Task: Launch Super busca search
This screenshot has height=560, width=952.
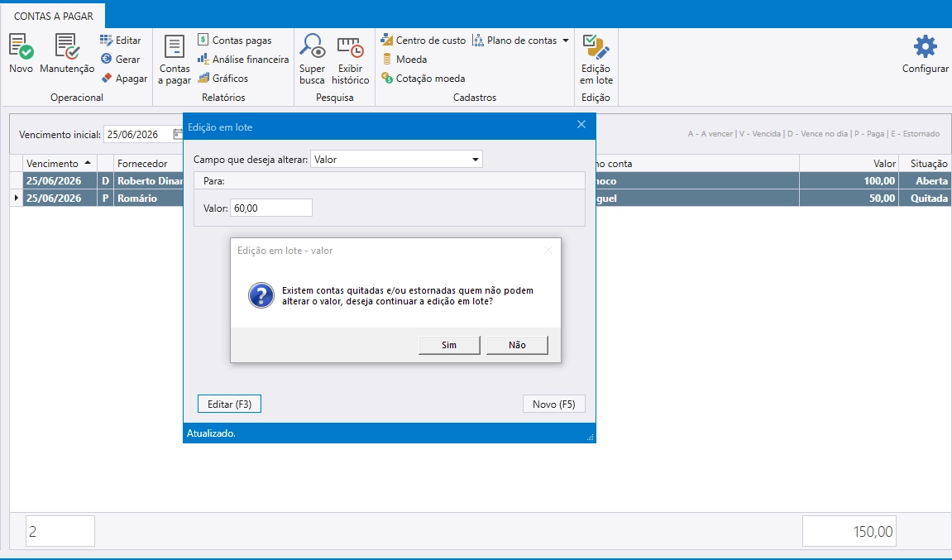Action: (312, 59)
